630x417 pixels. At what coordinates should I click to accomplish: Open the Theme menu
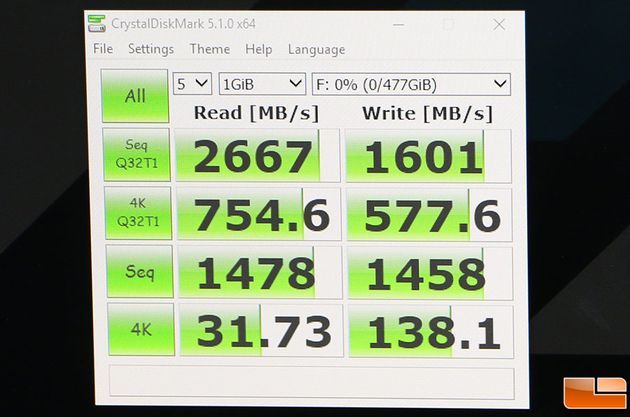(210, 49)
